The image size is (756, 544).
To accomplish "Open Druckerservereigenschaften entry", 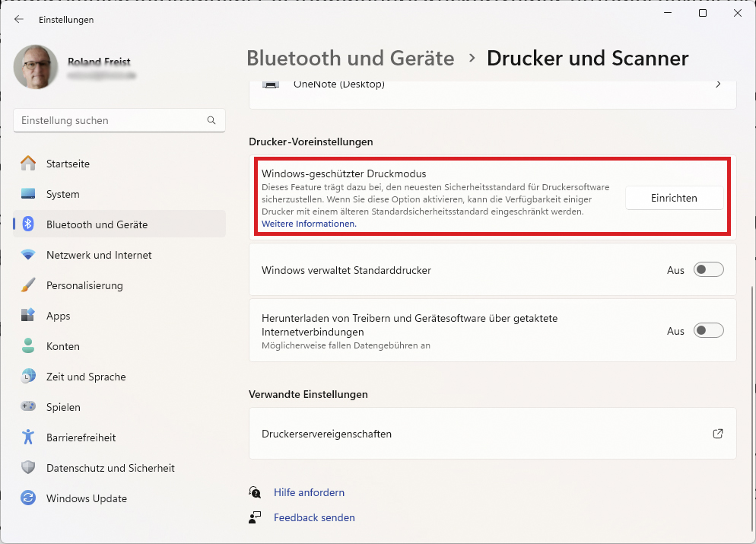I will click(x=493, y=433).
